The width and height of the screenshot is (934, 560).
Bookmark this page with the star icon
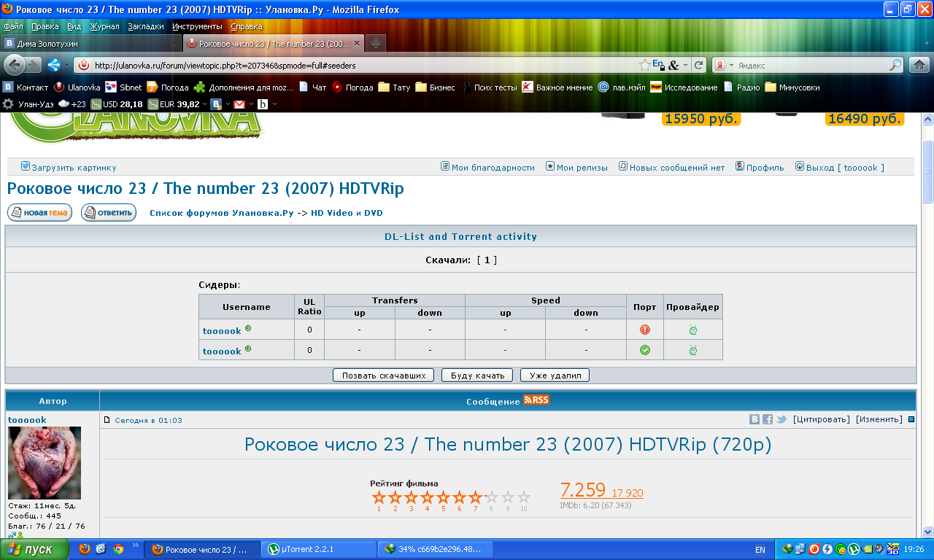(644, 65)
